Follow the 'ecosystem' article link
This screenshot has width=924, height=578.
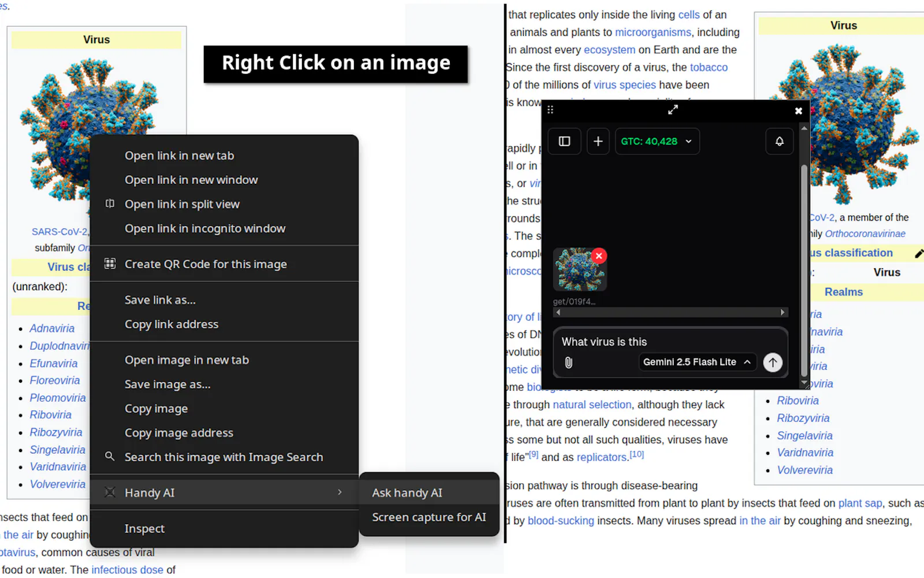(609, 50)
